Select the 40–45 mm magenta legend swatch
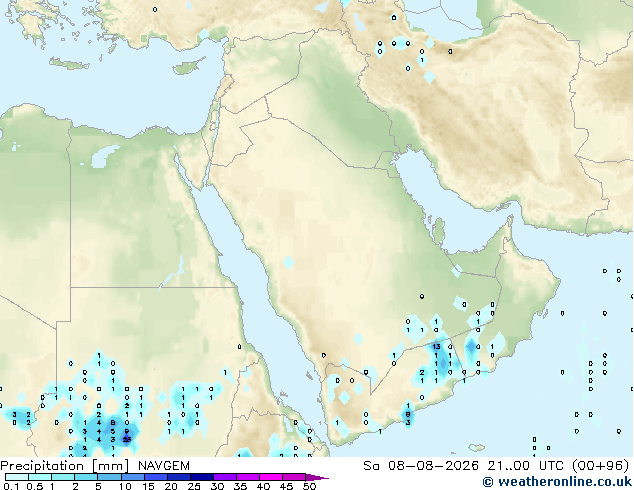The height and width of the screenshot is (490, 634). point(271,477)
